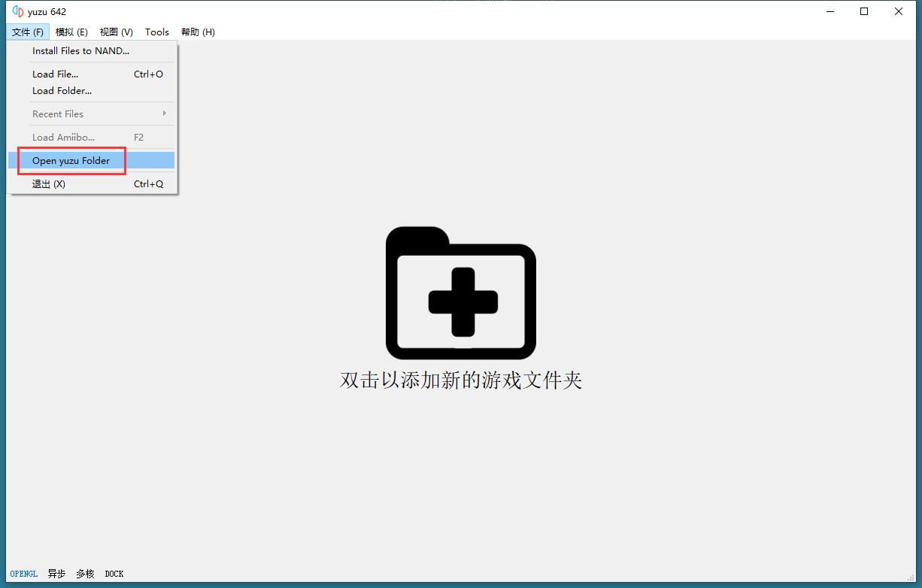Minimize the yuzu window
Viewport: 922px width, 588px height.
coord(830,11)
